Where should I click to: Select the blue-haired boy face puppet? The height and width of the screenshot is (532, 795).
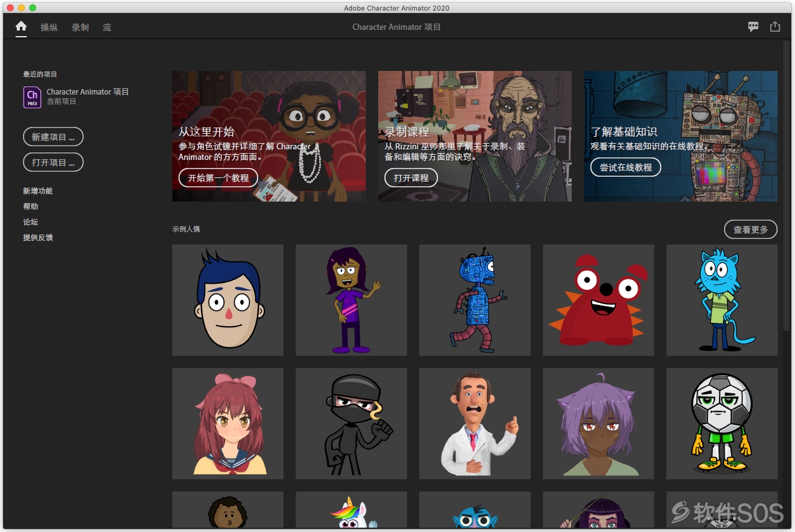coord(228,300)
